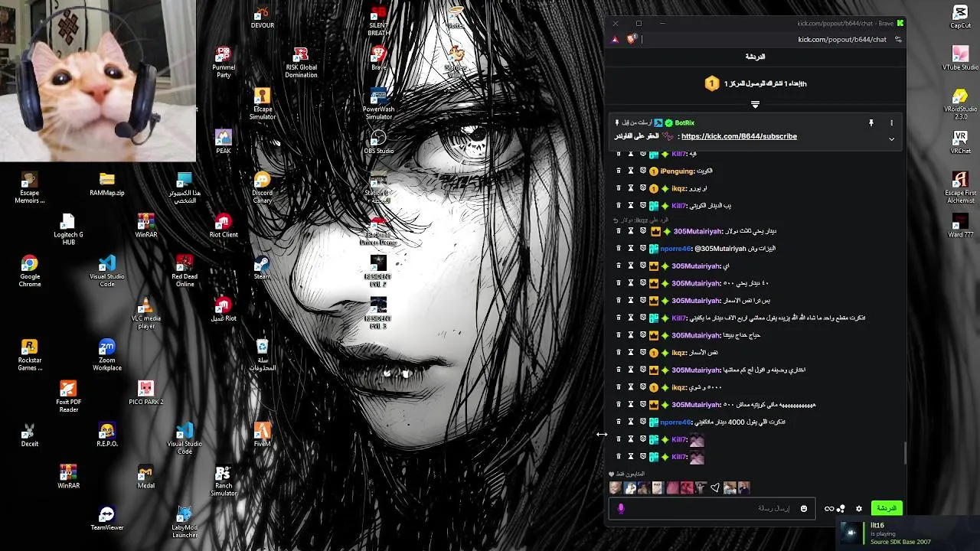Open CapCut desktop shortcut
980x551 pixels.
pos(960,17)
